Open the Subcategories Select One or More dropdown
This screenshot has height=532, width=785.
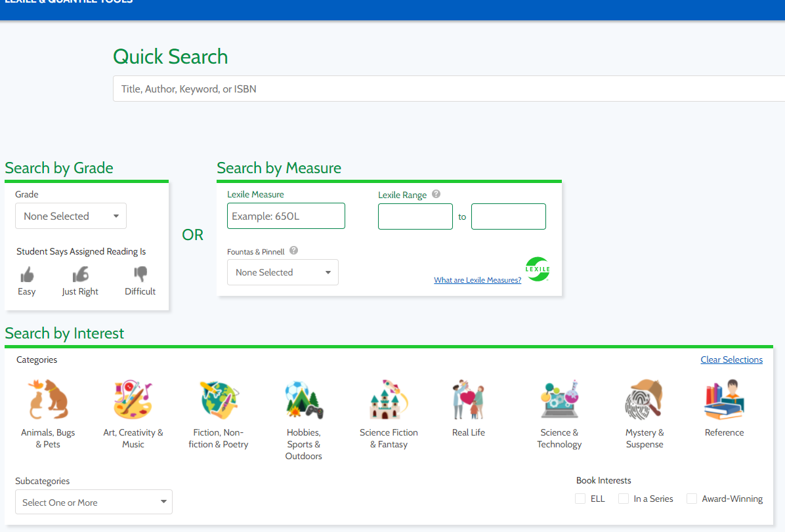[94, 502]
